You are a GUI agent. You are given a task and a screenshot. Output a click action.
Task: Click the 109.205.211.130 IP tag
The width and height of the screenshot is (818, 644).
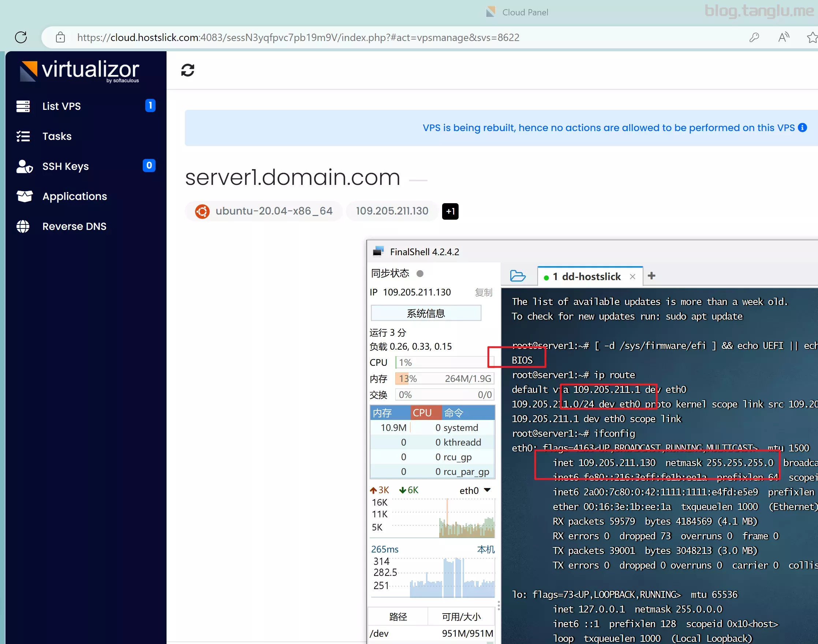coord(392,211)
